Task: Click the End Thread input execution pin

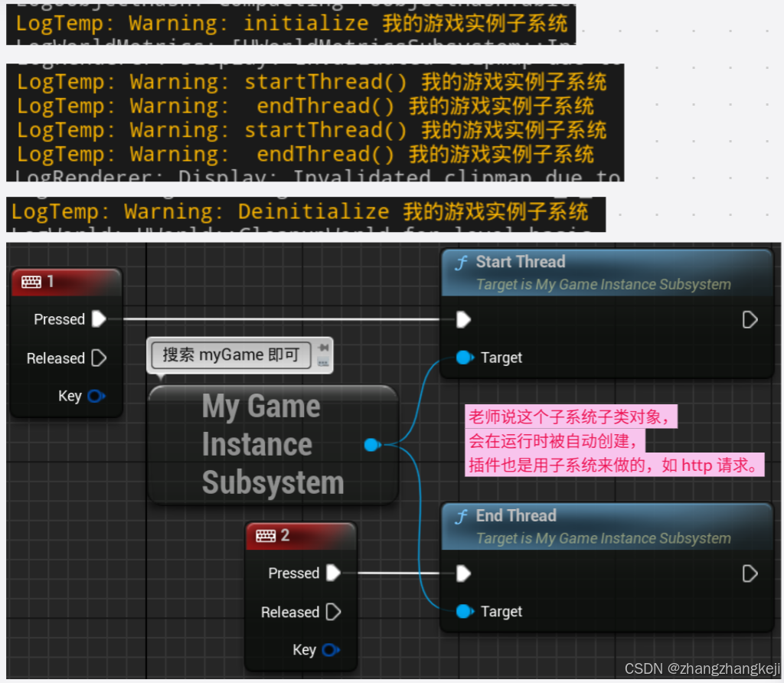Action: pyautogui.click(x=463, y=574)
